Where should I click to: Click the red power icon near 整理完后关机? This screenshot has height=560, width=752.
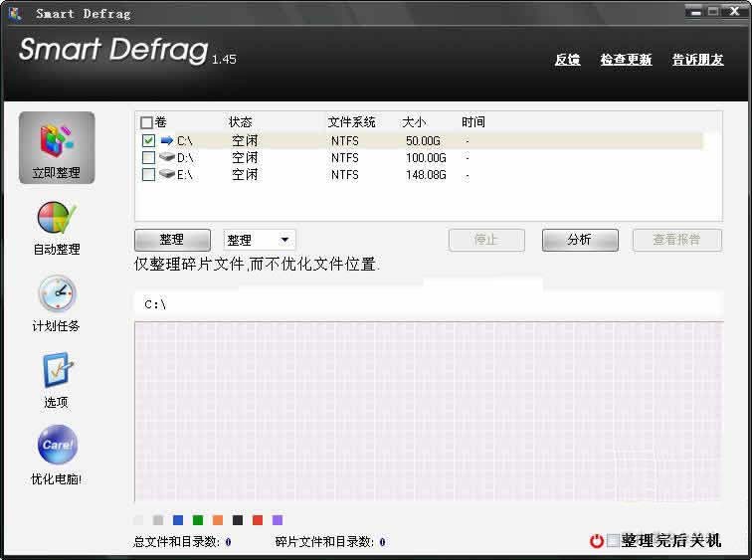tap(597, 541)
